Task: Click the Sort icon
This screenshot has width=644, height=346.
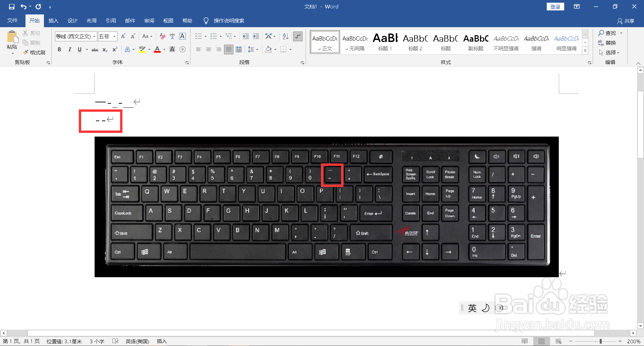Action: tap(285, 36)
